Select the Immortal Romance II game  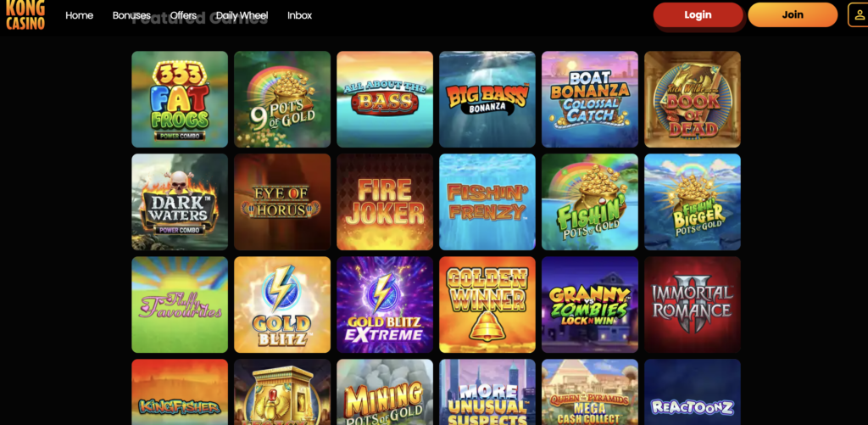coord(693,305)
